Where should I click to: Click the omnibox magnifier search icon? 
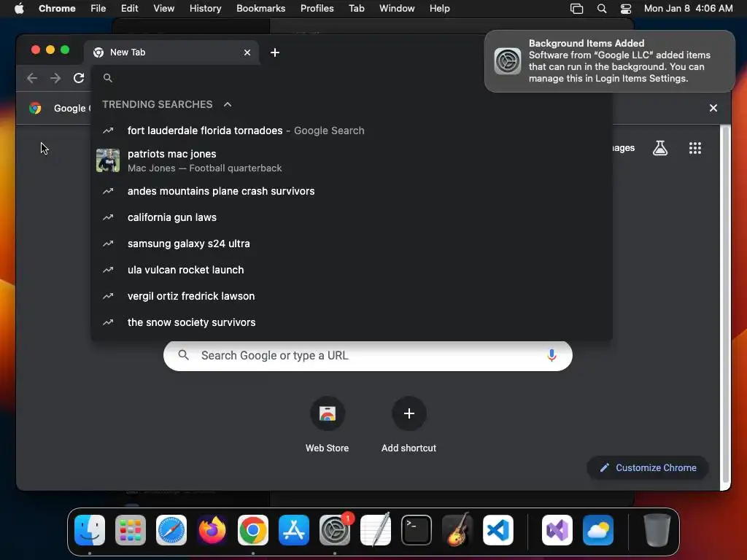point(108,78)
